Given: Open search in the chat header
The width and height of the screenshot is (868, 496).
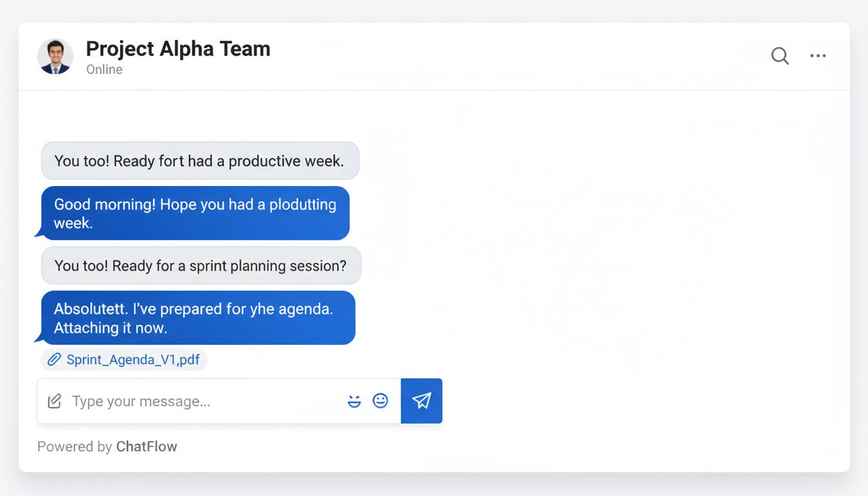Looking at the screenshot, I should pyautogui.click(x=780, y=56).
